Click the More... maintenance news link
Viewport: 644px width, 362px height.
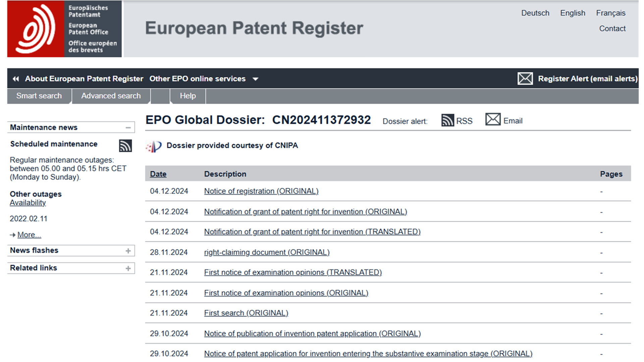pos(29,235)
